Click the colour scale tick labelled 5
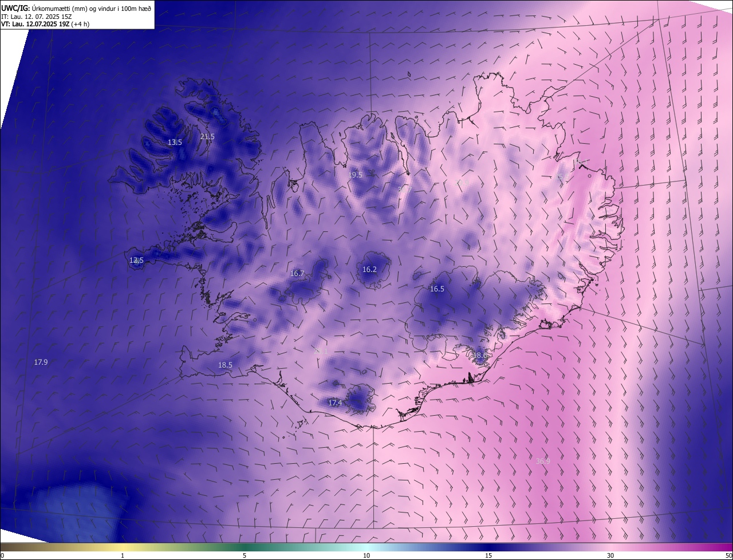 coord(245,555)
